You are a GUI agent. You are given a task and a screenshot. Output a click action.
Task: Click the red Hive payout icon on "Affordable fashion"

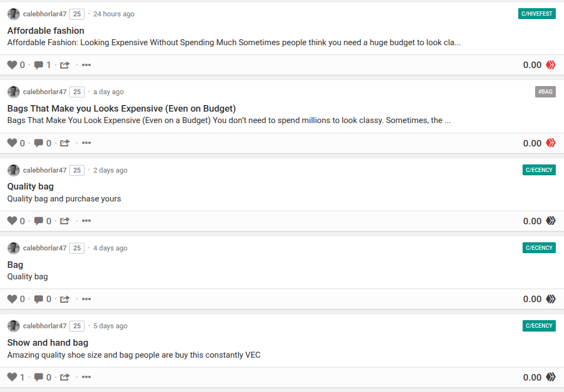coord(551,65)
